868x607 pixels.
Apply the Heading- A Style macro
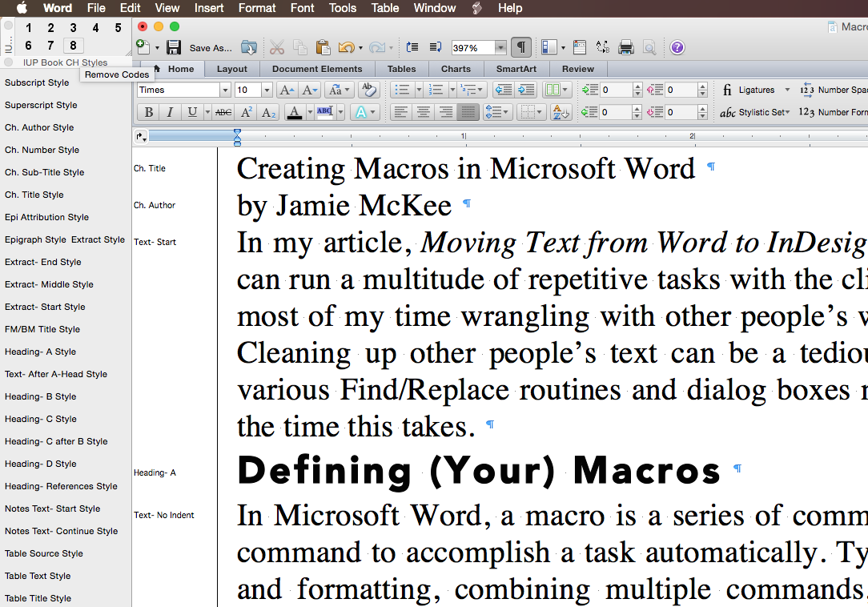[x=40, y=352]
